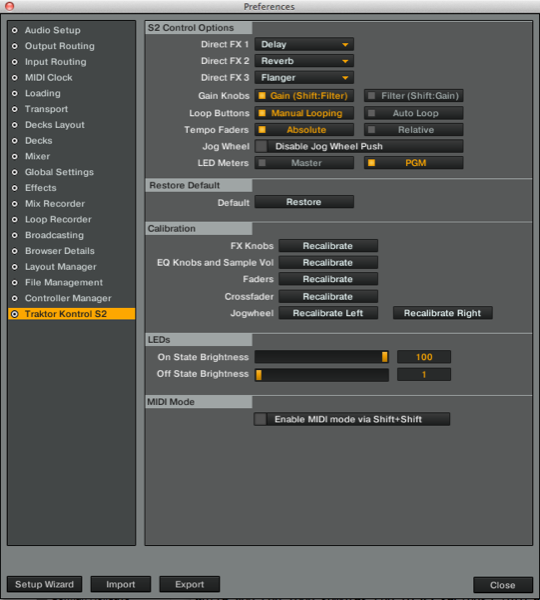The width and height of the screenshot is (540, 600).
Task: Open the Mixer preferences section
Action: 38,156
